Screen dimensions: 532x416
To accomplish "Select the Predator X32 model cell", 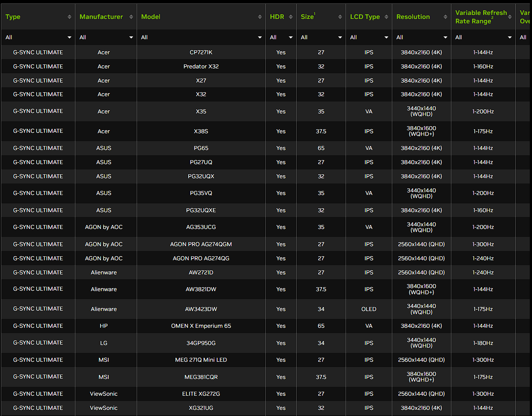I will coord(201,67).
